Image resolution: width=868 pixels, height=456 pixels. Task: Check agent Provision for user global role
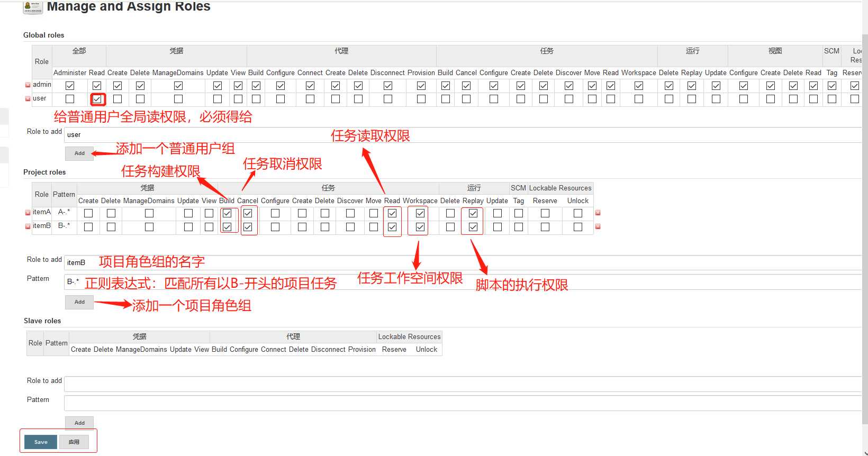click(x=421, y=99)
